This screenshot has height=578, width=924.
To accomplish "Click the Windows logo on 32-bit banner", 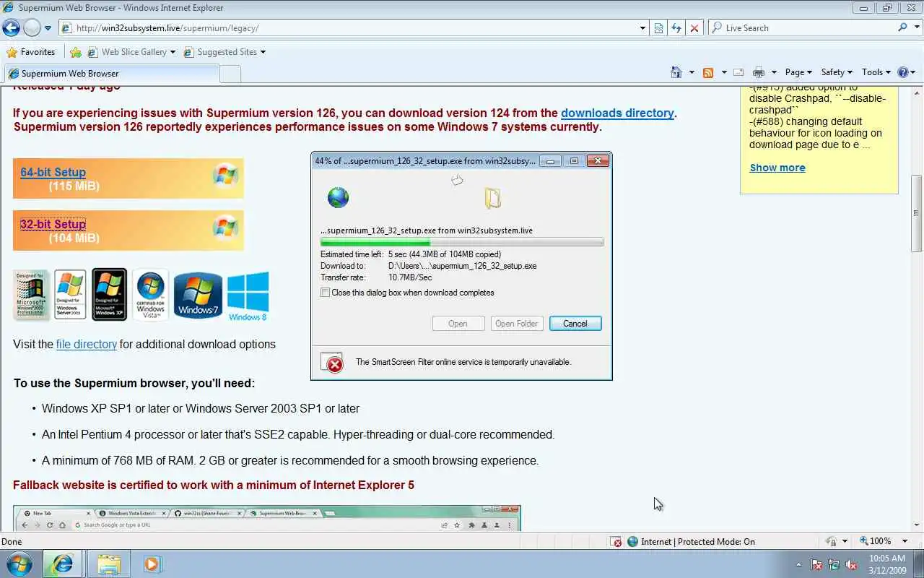I will [225, 228].
